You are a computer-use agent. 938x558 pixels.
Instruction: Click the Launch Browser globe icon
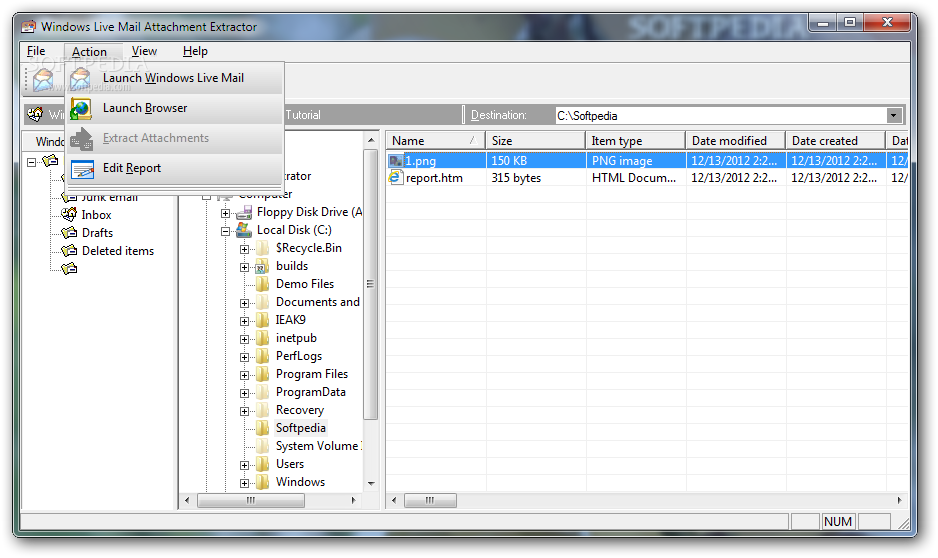81,109
